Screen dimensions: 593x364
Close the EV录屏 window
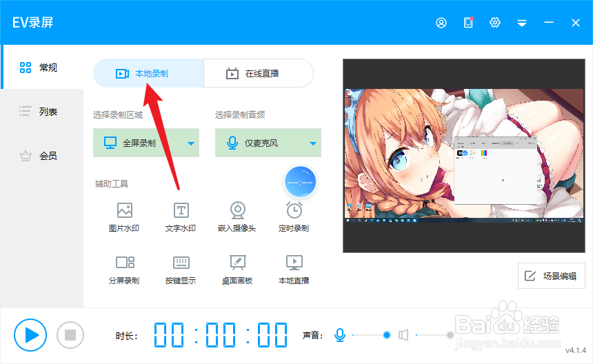[576, 23]
